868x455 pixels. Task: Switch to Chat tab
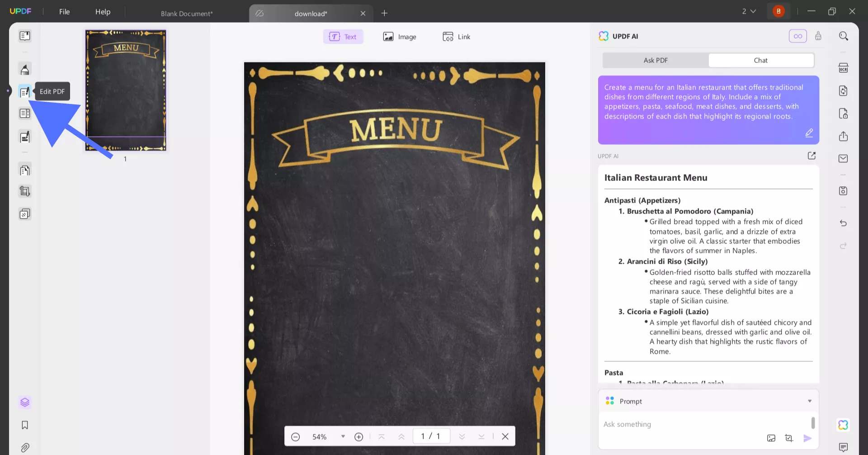point(761,60)
